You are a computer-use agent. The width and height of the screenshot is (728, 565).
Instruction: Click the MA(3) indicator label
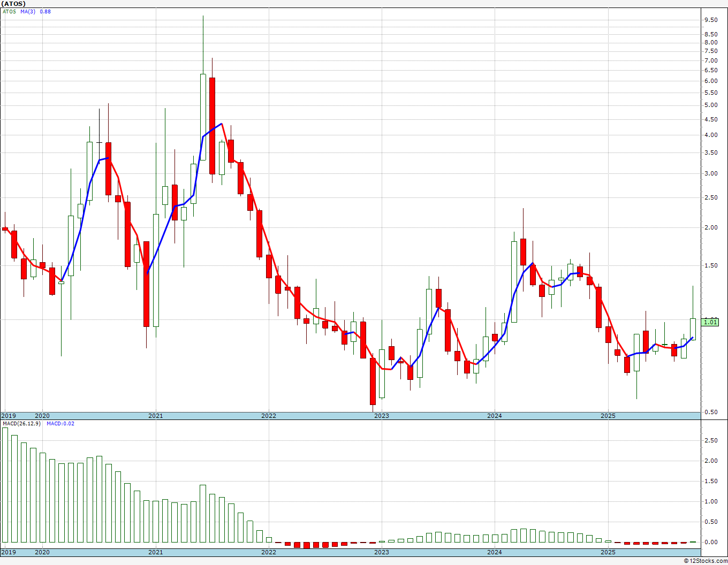point(28,11)
